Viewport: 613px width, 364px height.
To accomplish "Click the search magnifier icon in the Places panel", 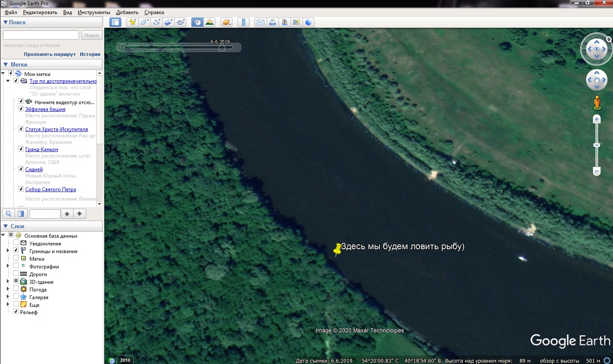I will [x=8, y=214].
